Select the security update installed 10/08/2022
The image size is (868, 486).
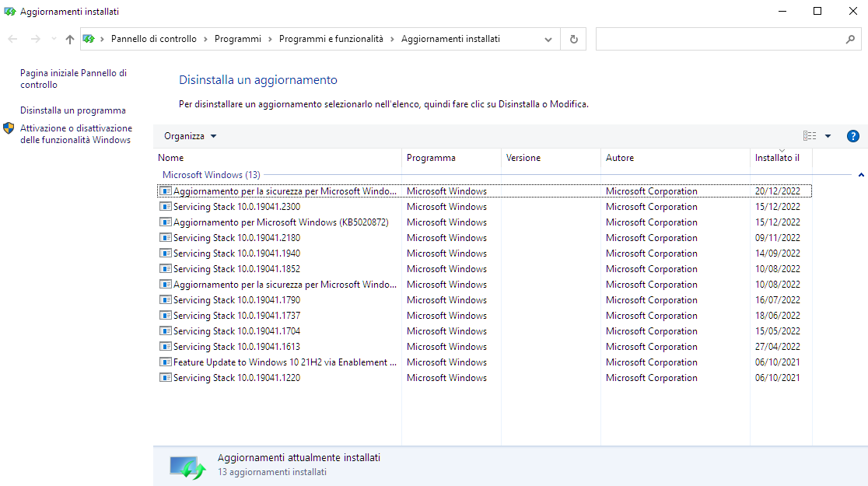click(x=485, y=284)
